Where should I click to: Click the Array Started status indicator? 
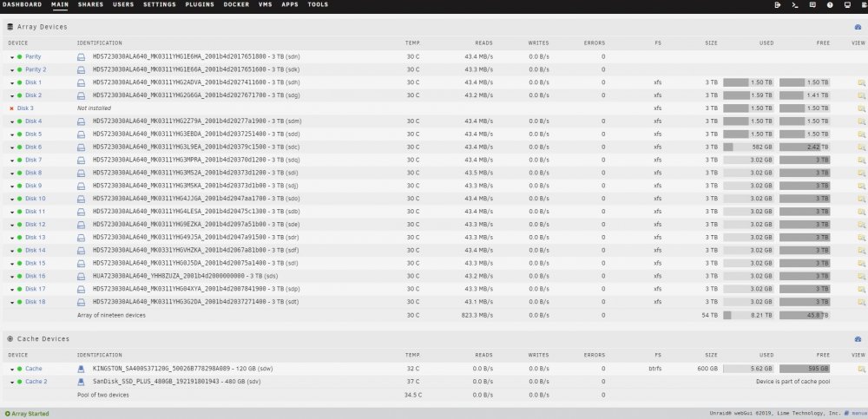click(x=27, y=414)
